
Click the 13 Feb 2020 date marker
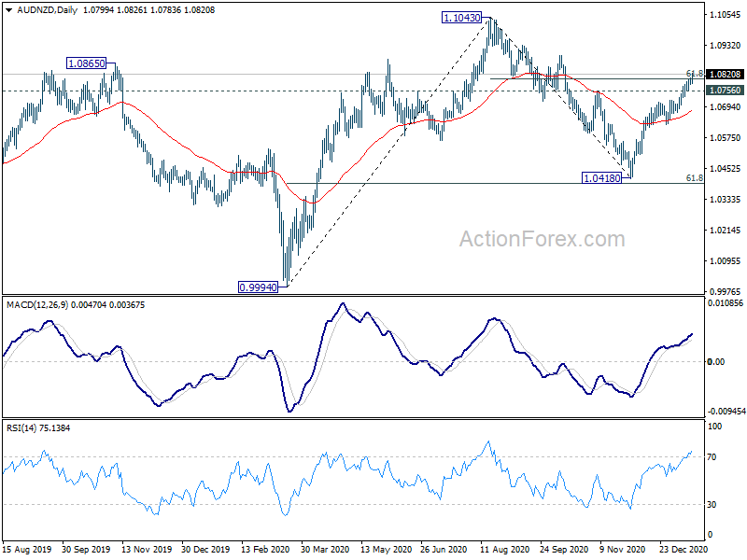tap(265, 550)
